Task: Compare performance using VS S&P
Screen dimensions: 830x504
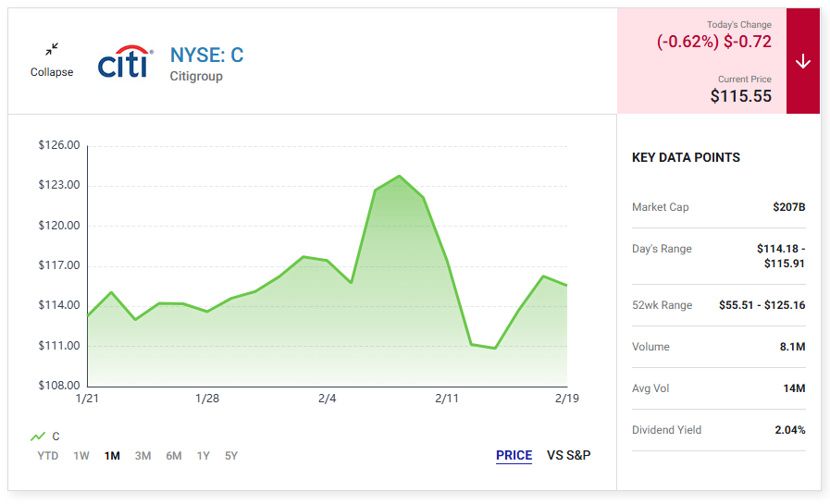Action: tap(568, 455)
